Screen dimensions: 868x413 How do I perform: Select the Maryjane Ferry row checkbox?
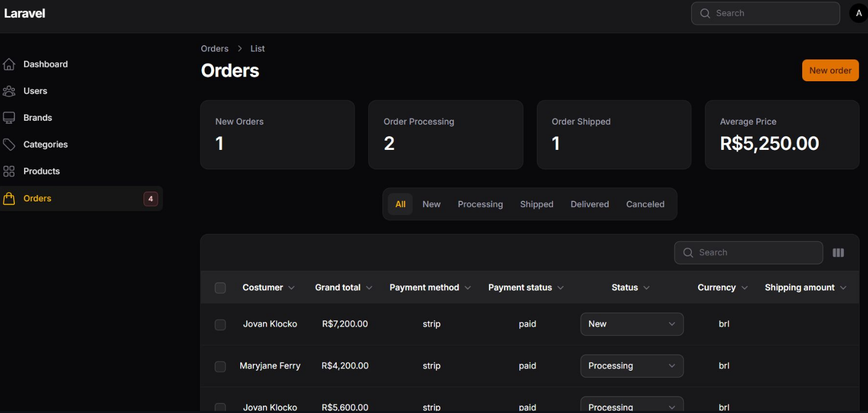click(220, 366)
